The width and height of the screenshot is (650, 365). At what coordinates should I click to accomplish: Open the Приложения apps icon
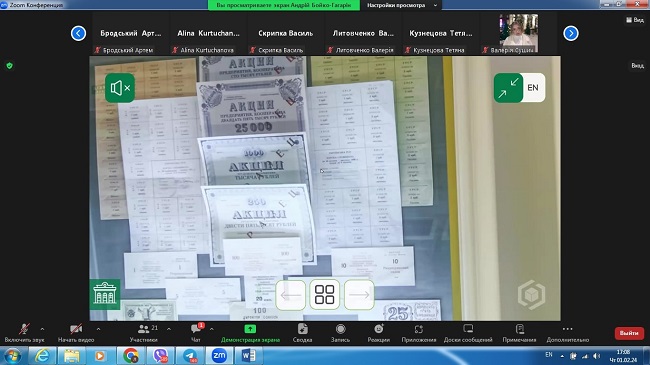[419, 333]
